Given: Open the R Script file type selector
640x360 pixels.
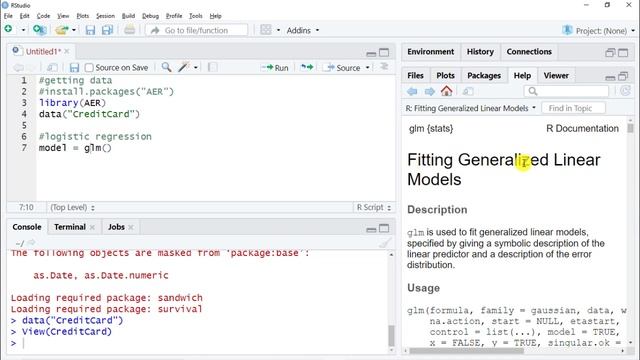Looking at the screenshot, I should (373, 207).
